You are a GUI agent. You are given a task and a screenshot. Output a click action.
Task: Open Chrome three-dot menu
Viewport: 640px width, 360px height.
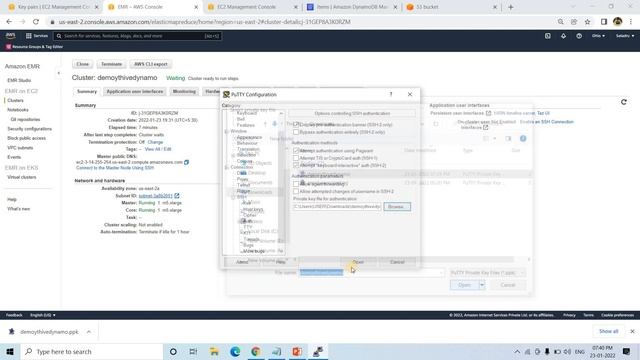coord(631,22)
